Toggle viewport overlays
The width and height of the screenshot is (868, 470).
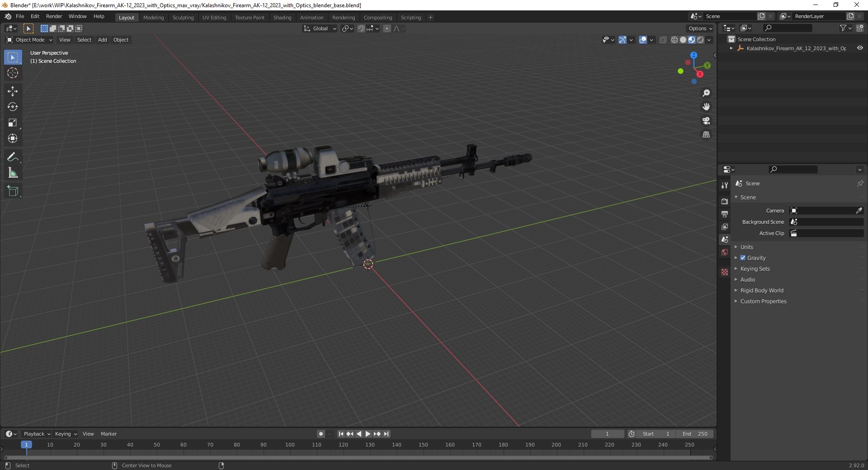pos(643,40)
